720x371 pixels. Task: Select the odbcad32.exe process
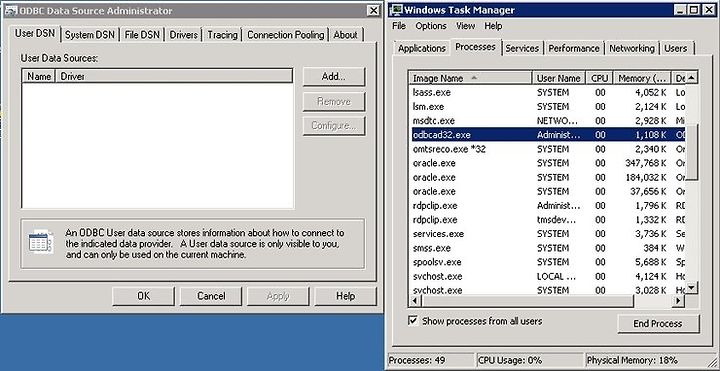pos(547,135)
